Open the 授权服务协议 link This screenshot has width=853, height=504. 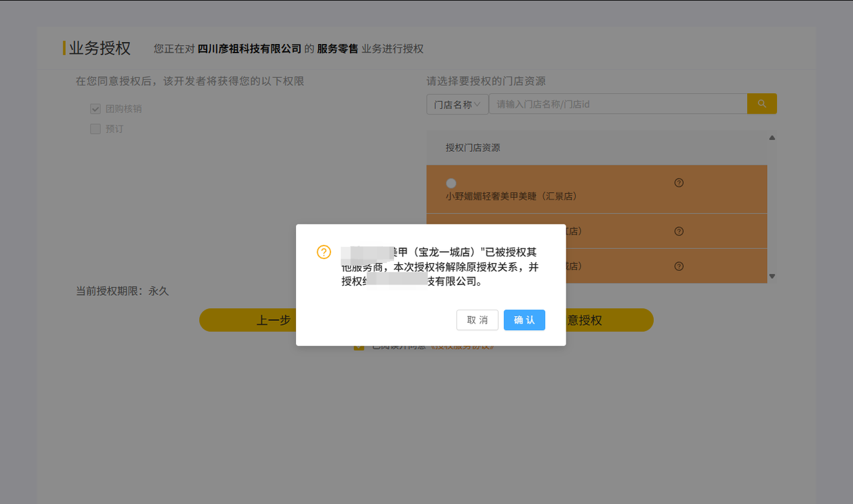[x=461, y=347]
